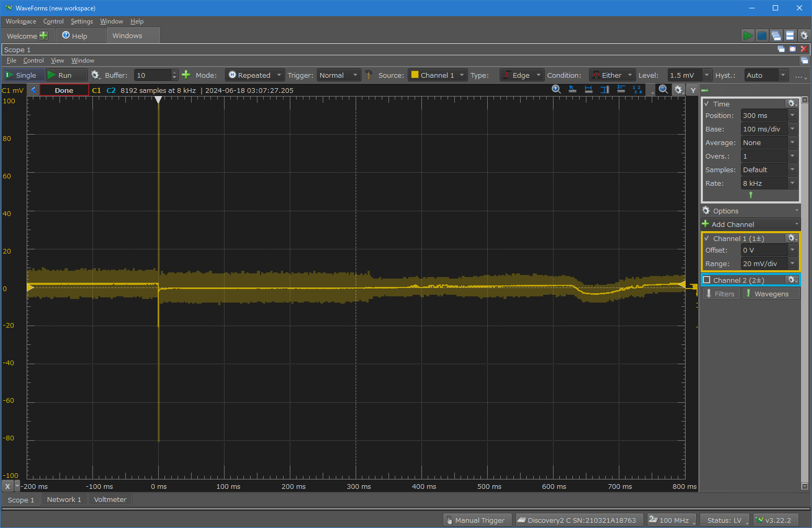
Task: Click Add Channel button
Action: click(x=750, y=224)
